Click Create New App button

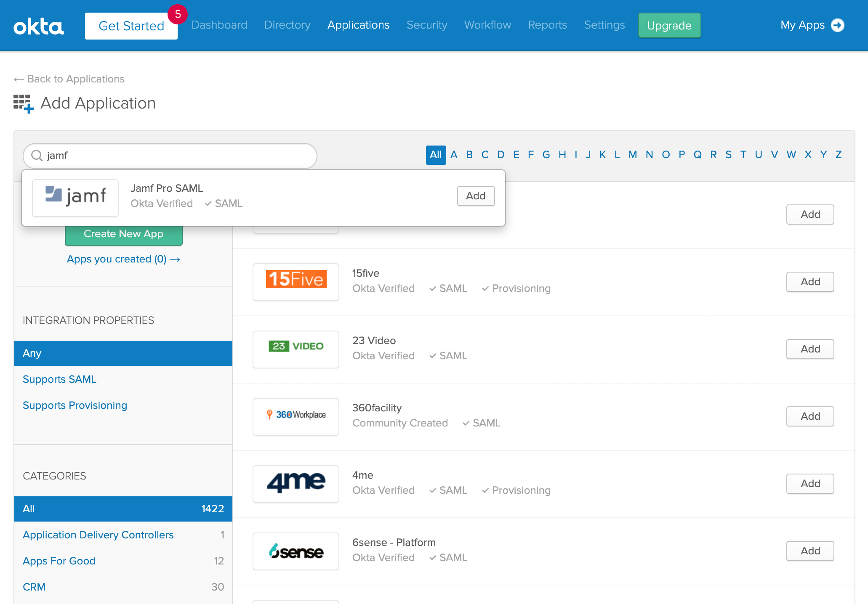point(123,235)
